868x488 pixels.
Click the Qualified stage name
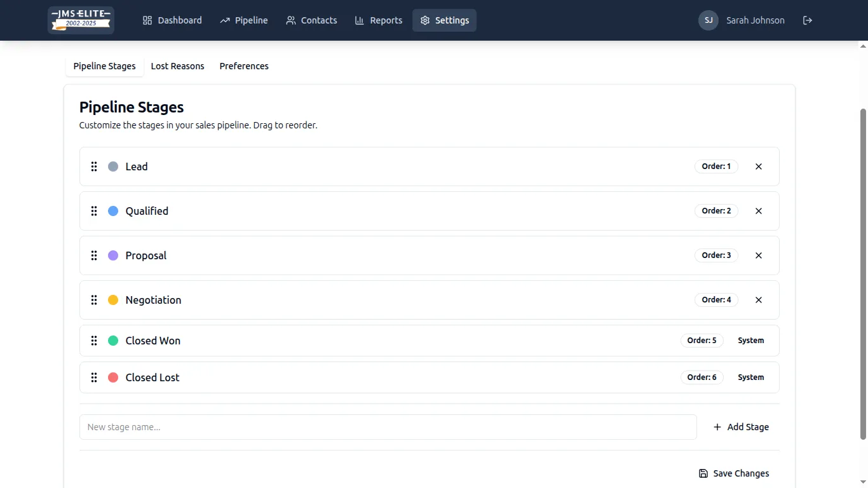(147, 211)
